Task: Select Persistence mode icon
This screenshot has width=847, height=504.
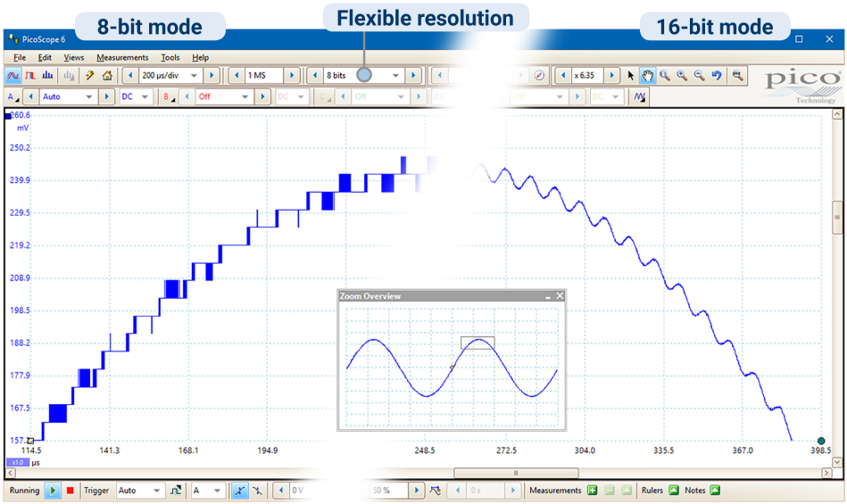Action: point(30,76)
